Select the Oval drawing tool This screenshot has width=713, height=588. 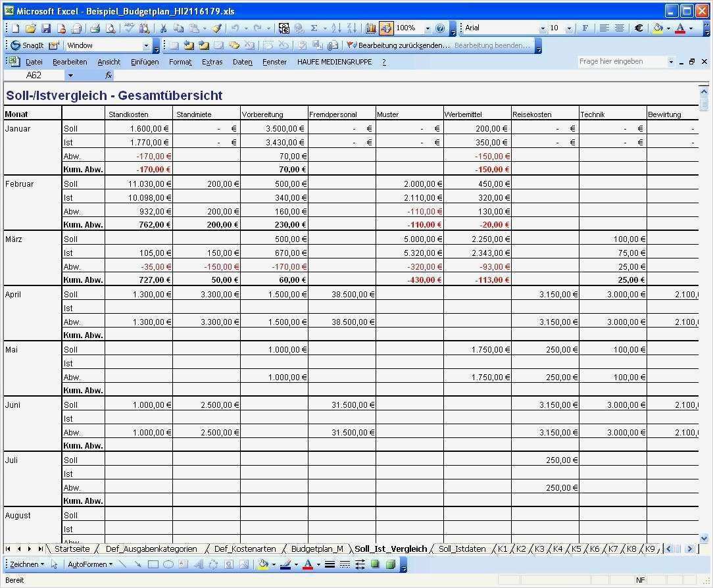pyautogui.click(x=168, y=564)
